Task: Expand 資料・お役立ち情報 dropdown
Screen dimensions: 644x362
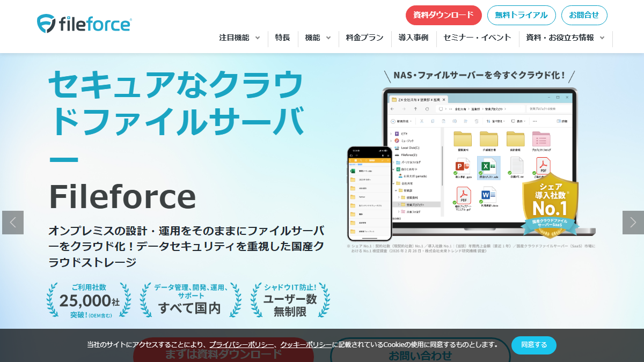Action: (x=565, y=38)
